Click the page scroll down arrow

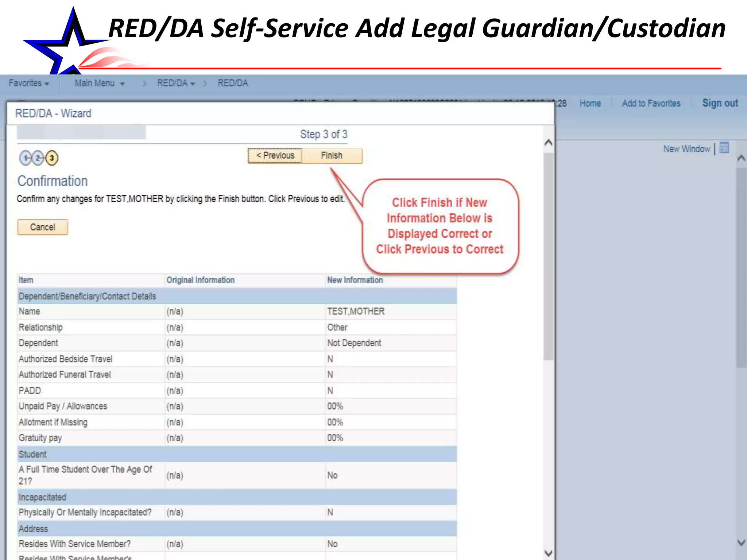[741, 542]
